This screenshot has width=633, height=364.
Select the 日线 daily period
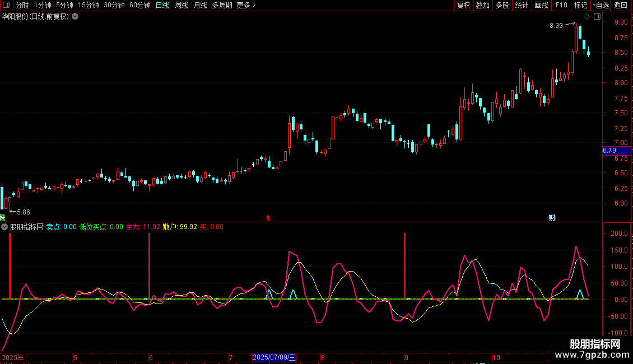coord(162,5)
